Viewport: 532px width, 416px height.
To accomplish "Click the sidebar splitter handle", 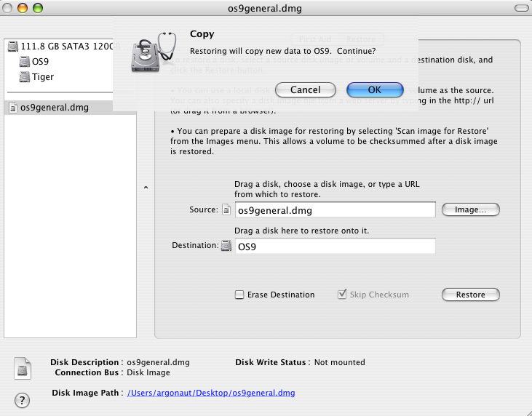I will tap(146, 187).
